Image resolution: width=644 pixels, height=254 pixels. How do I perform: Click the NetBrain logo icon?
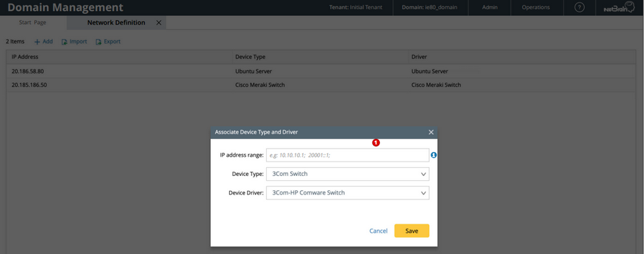(x=619, y=8)
